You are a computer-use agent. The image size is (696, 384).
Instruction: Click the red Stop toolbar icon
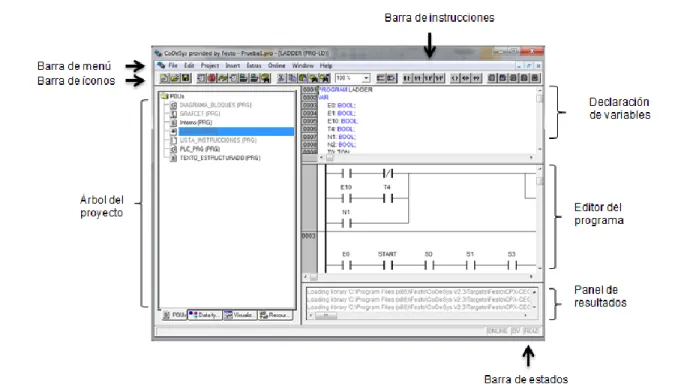tap(212, 78)
